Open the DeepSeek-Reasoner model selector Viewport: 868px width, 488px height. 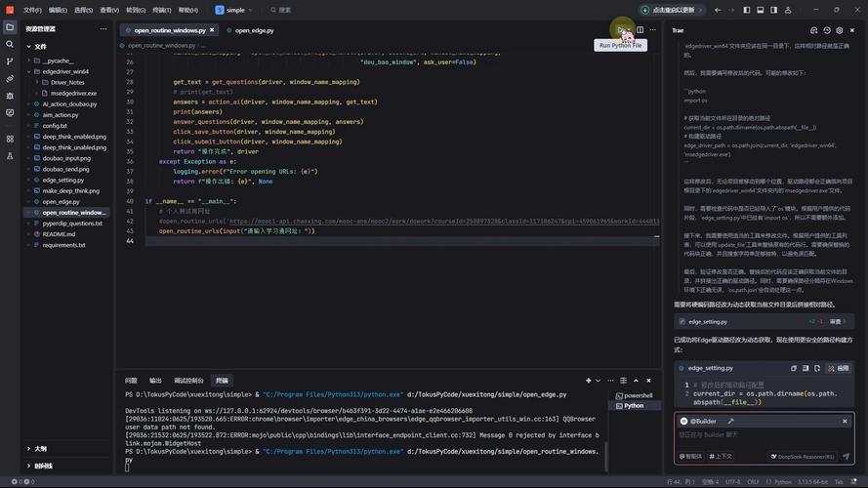point(803,457)
